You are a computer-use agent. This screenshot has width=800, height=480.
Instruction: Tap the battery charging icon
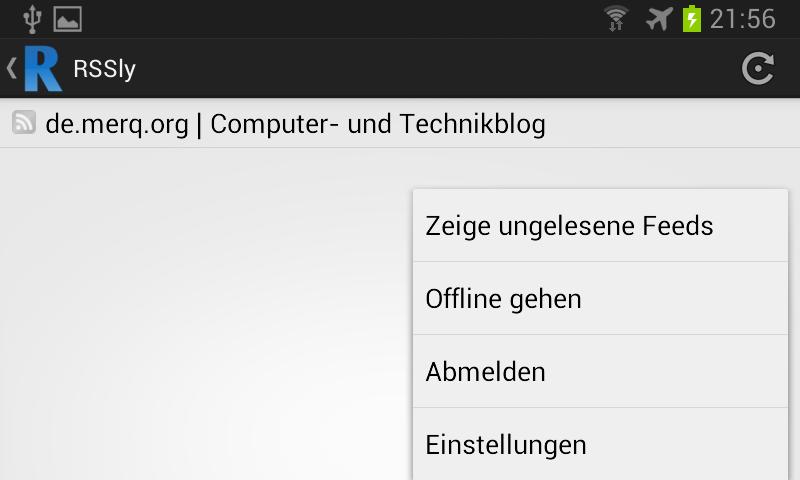(691, 18)
